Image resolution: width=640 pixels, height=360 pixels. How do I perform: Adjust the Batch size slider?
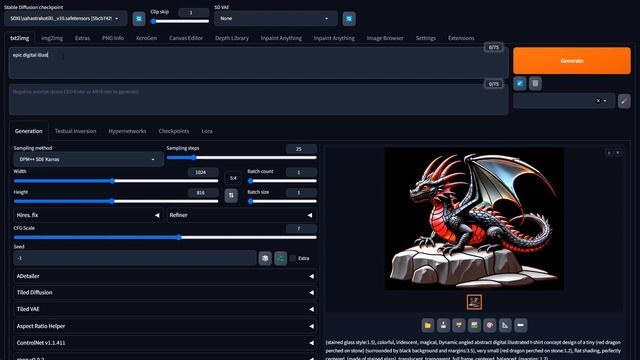coord(282,201)
